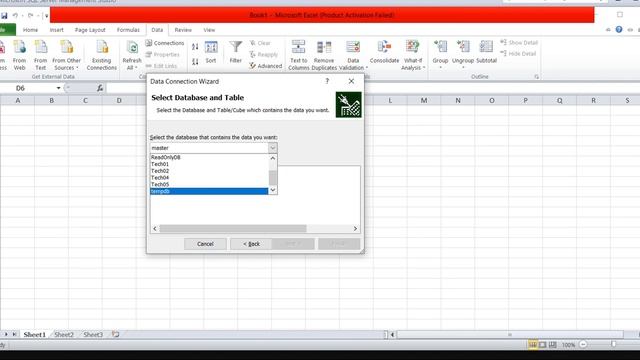Switch to Formulas tab
The image size is (640, 360).
point(128,30)
